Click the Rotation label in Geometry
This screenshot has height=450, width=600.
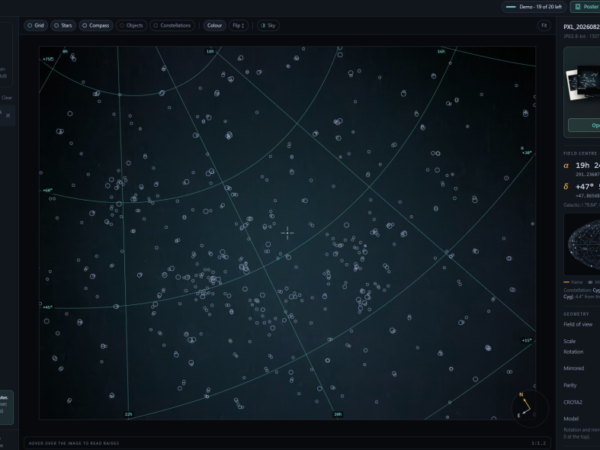pos(573,352)
